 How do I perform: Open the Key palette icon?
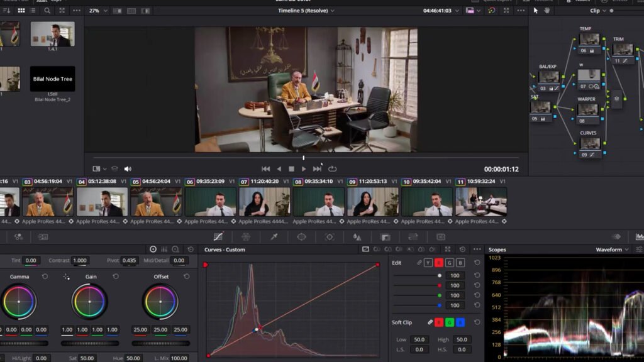pyautogui.click(x=386, y=237)
